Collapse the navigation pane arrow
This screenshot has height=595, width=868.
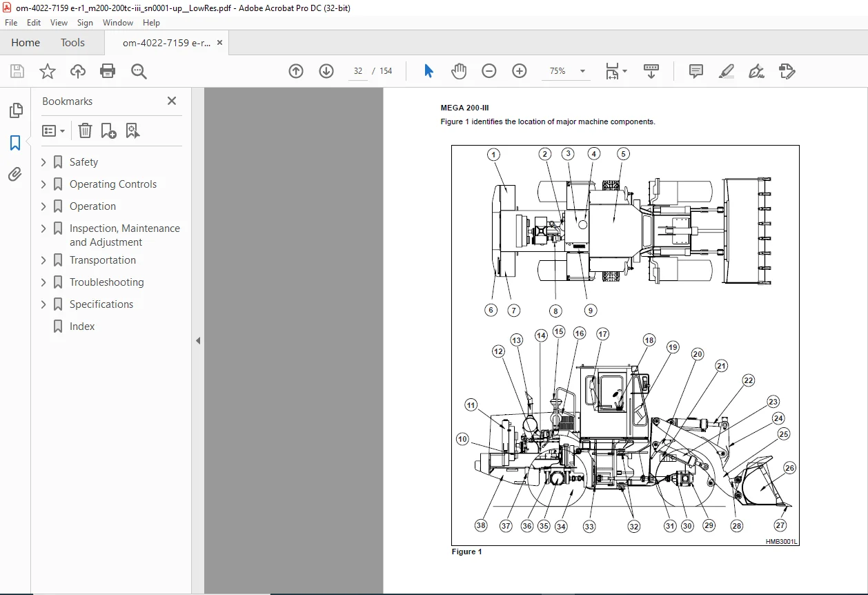pos(198,340)
